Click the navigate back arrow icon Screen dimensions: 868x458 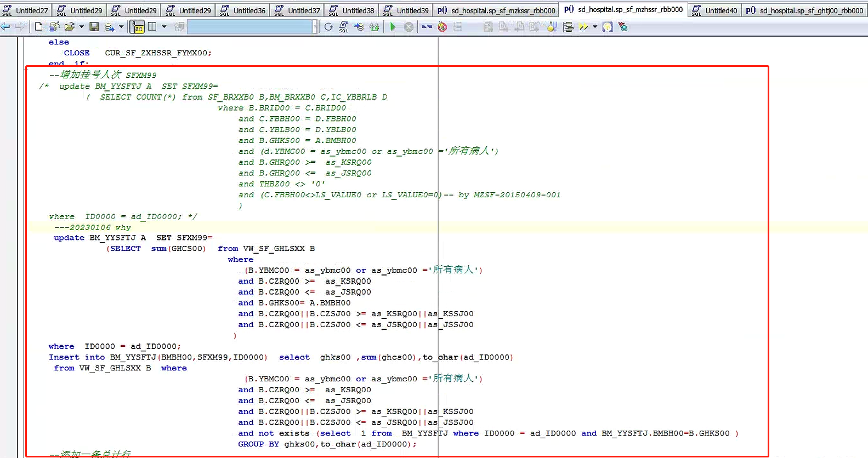pos(6,27)
